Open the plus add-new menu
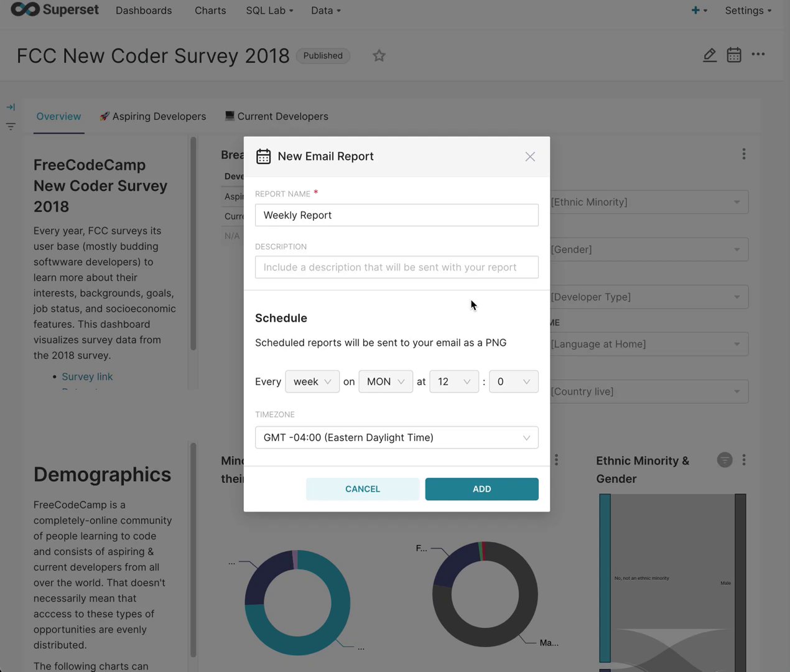Image resolution: width=790 pixels, height=672 pixels. click(699, 11)
